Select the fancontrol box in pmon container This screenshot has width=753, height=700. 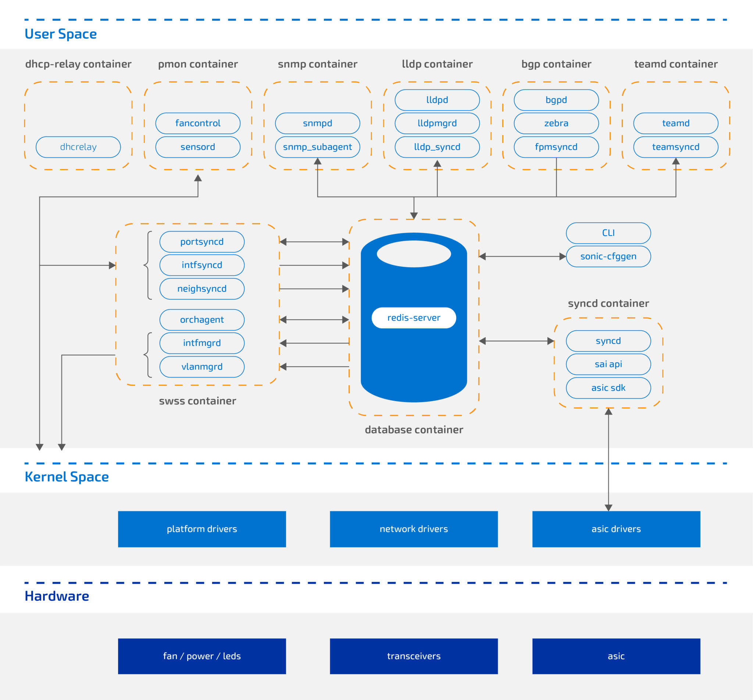coord(198,123)
